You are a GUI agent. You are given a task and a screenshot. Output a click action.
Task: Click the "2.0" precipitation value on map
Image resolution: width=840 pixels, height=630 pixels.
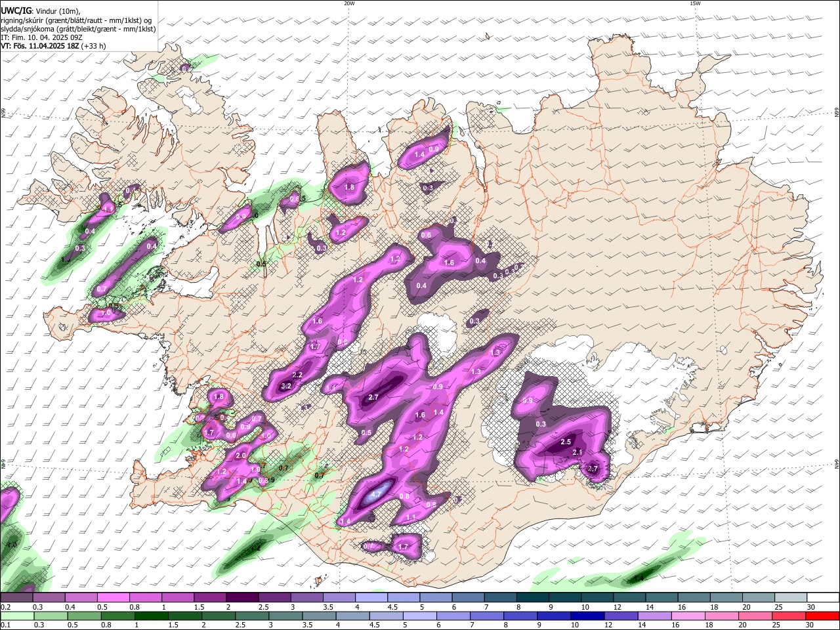point(241,455)
